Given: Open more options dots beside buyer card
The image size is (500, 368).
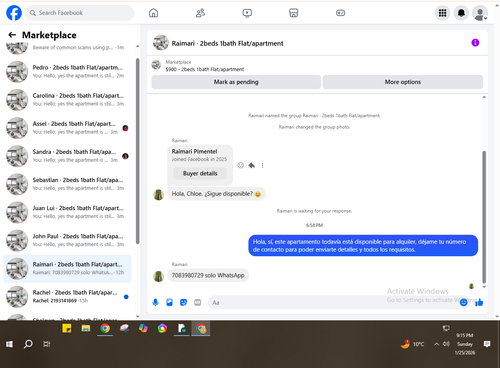Looking at the screenshot, I should tap(262, 165).
